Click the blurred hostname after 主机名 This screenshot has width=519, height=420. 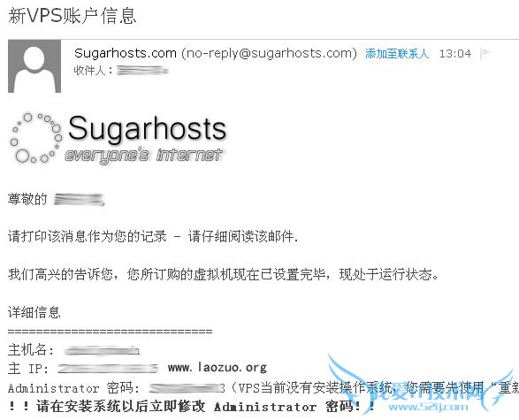point(102,350)
